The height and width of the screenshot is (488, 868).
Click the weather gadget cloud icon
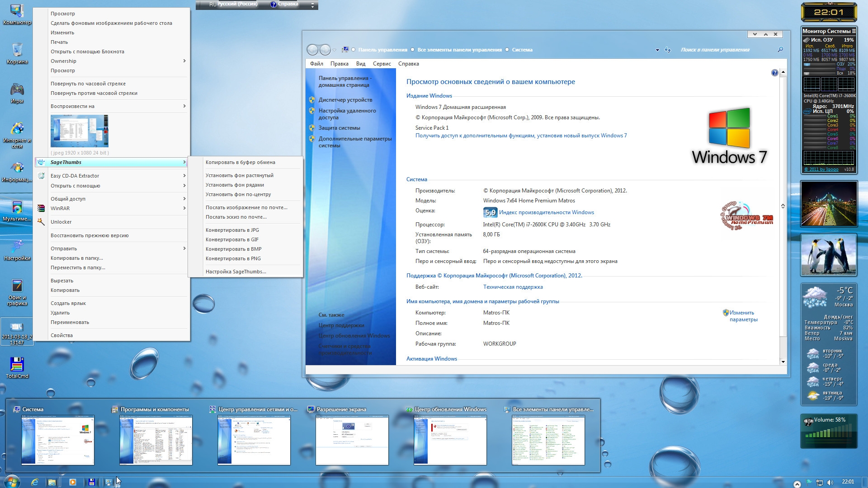tap(815, 297)
